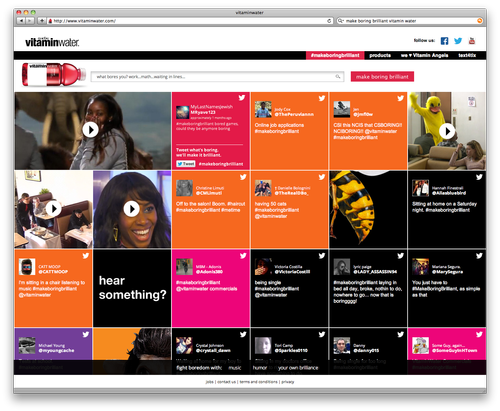Click the wasp image tile
This screenshot has width=500, height=411.
[x=368, y=209]
